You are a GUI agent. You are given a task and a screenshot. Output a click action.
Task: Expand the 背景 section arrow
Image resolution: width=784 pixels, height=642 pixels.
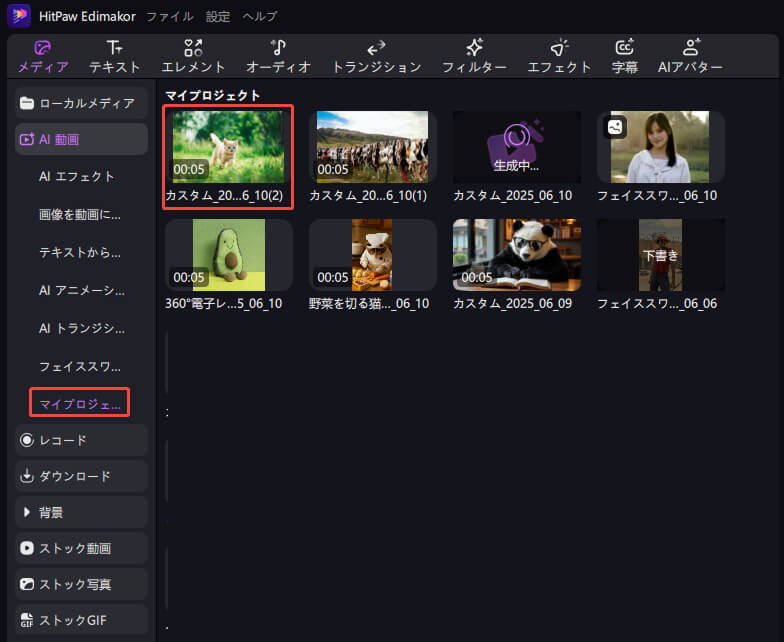pos(26,512)
